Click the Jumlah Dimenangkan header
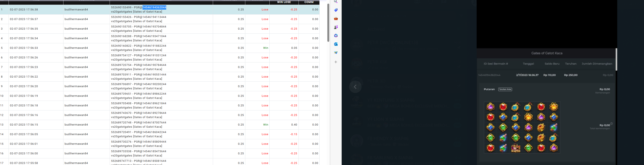 coord(597,64)
